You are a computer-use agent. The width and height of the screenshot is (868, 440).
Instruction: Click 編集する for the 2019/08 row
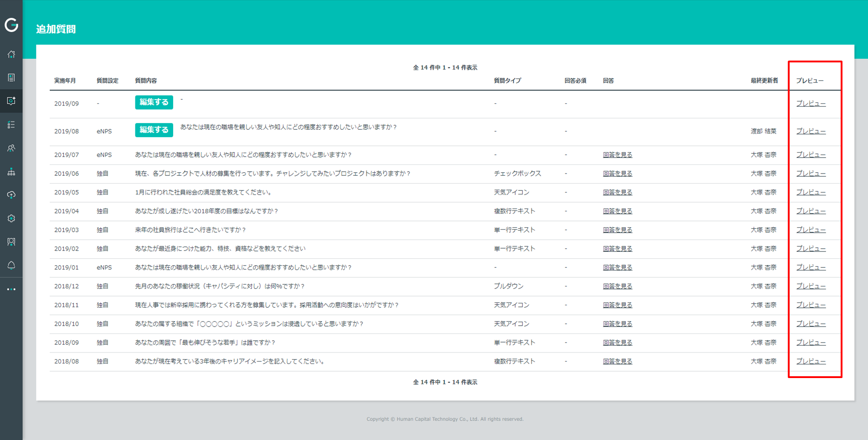pos(154,130)
